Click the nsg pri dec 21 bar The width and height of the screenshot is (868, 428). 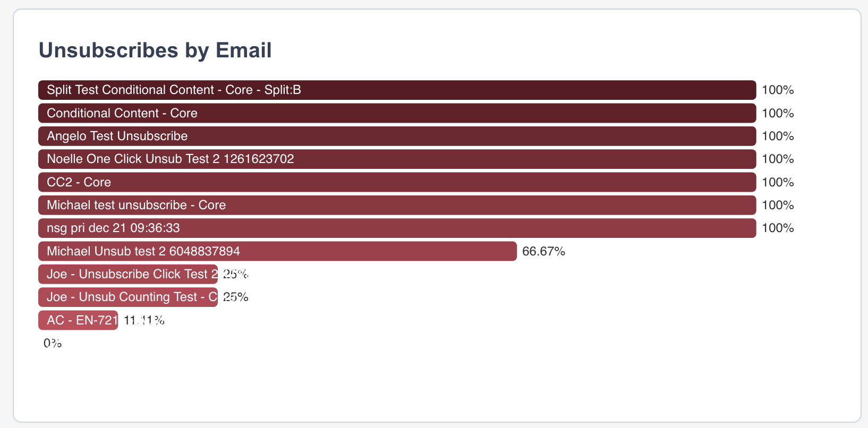(x=397, y=228)
